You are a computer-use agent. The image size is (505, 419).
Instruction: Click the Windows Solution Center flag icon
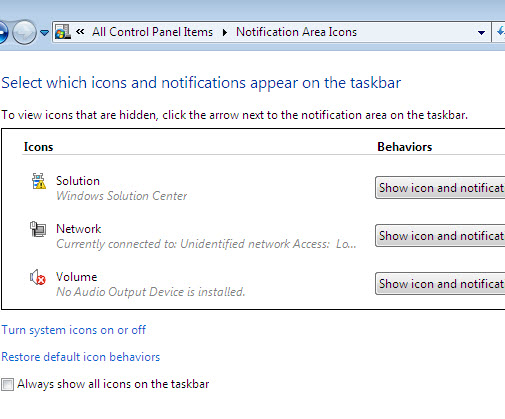(39, 181)
